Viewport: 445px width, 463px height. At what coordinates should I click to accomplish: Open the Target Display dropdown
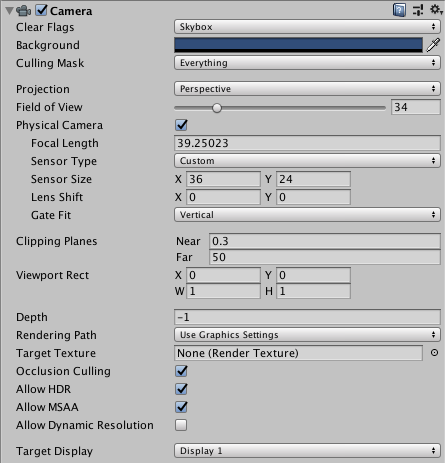[307, 451]
